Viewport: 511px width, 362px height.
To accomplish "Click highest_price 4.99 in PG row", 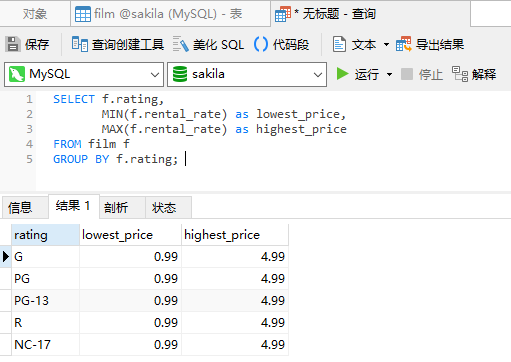I will click(x=235, y=279).
